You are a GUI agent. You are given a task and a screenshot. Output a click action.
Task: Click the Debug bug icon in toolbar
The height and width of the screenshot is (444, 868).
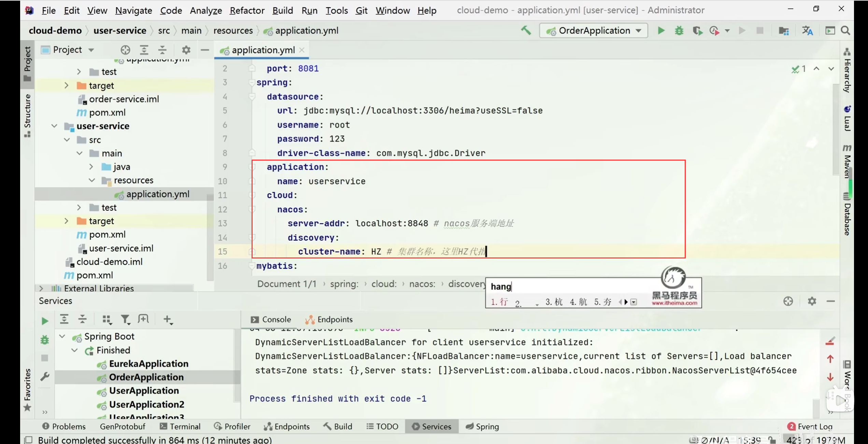[679, 31]
